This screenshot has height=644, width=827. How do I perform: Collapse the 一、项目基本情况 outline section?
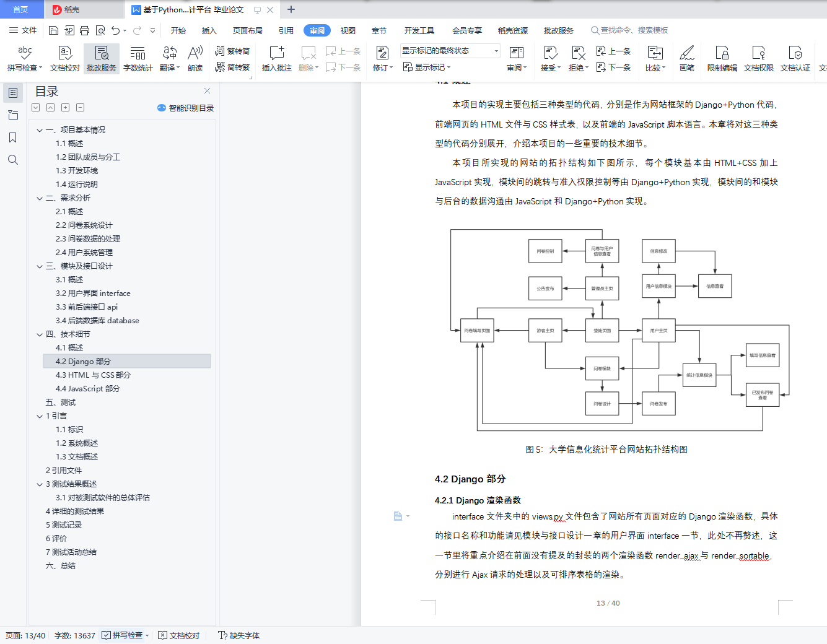tap(40, 130)
